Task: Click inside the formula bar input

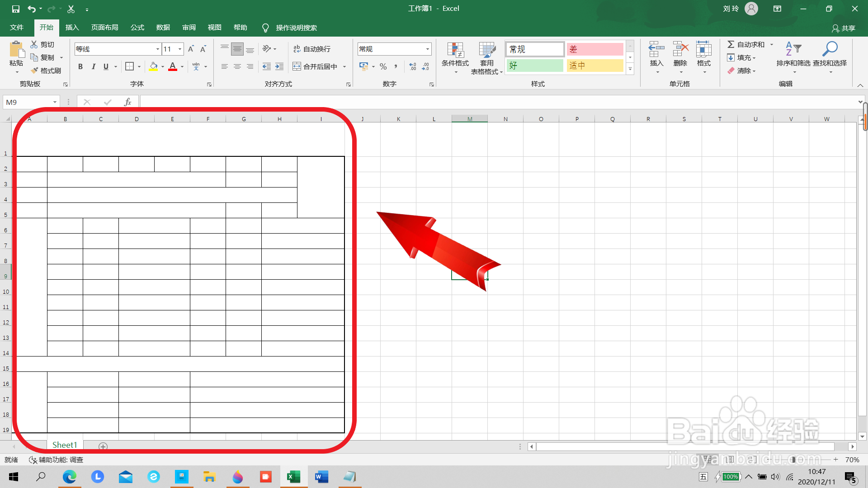Action: coord(497,102)
